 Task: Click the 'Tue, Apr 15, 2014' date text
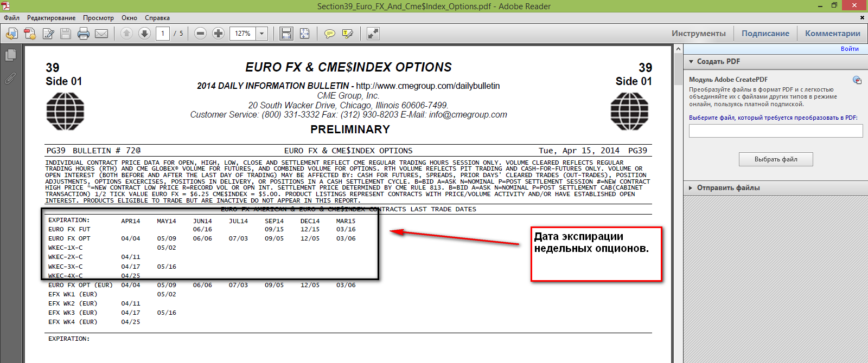(x=579, y=151)
